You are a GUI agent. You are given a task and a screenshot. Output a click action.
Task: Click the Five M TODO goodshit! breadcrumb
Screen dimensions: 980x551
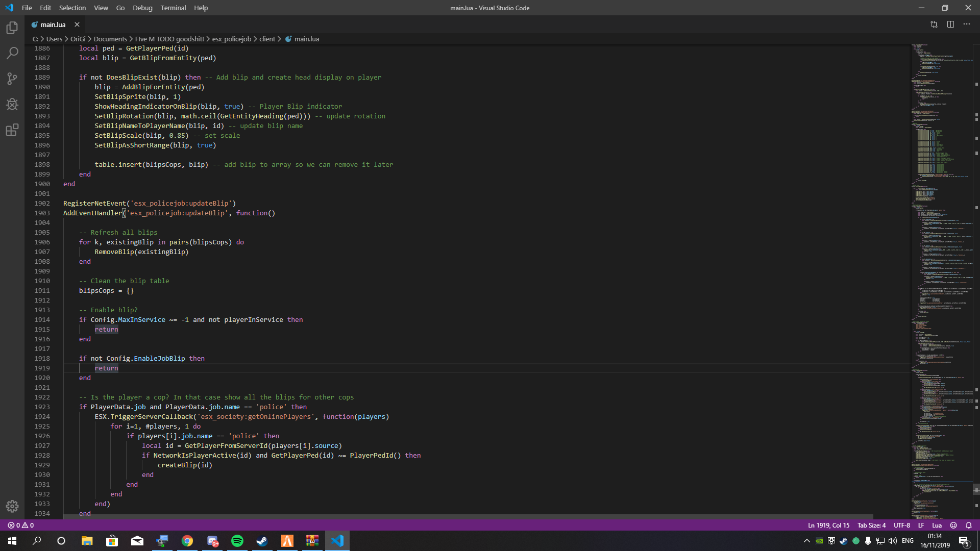[169, 39]
